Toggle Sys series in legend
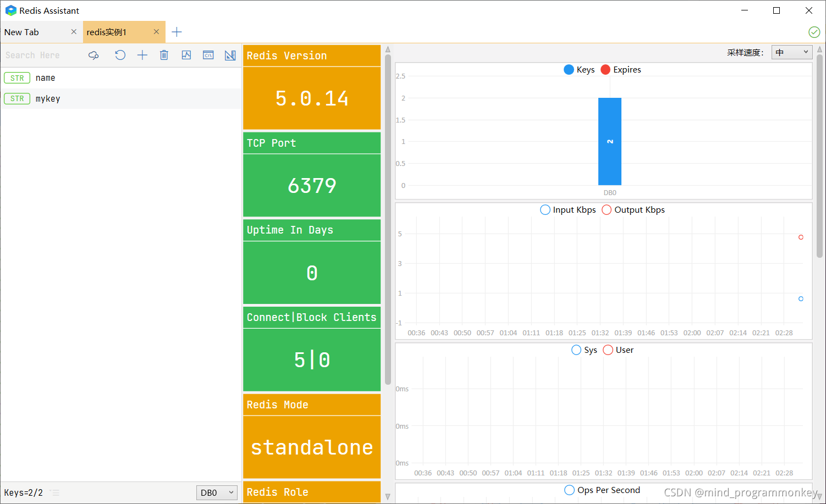This screenshot has width=826, height=504. 584,350
